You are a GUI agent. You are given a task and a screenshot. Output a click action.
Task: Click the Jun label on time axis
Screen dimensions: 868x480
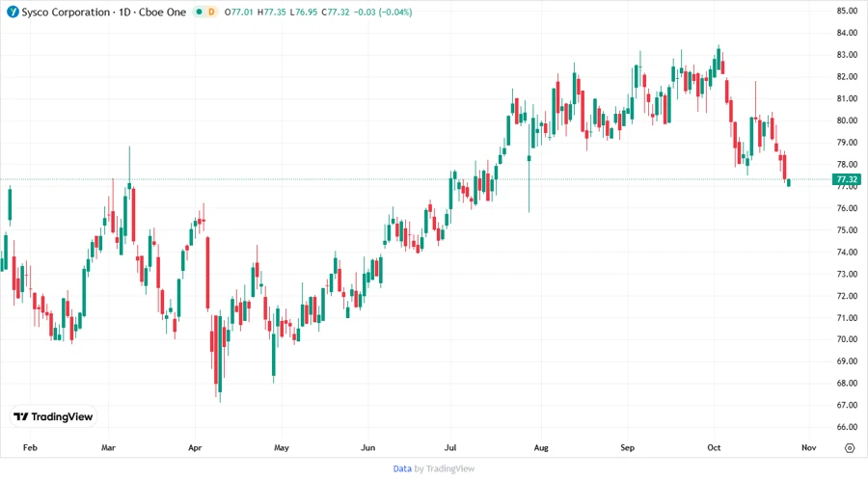coord(368,448)
